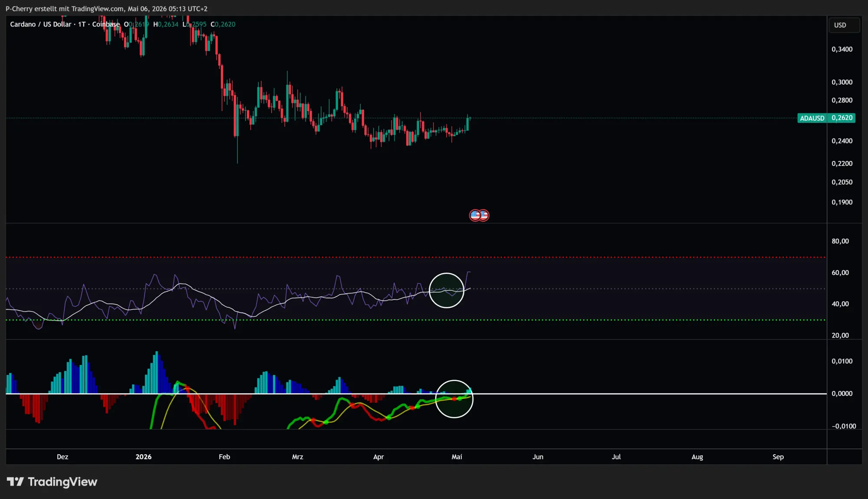Click the Jul label on time axis
This screenshot has height=499, width=868.
coord(616,457)
